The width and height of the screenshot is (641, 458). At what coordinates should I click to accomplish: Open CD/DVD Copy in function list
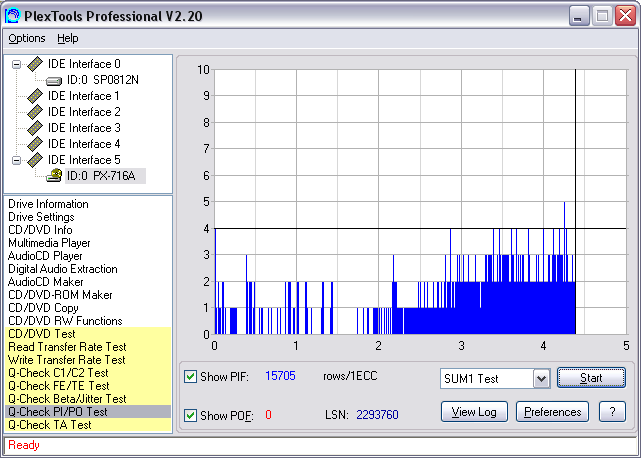[43, 308]
